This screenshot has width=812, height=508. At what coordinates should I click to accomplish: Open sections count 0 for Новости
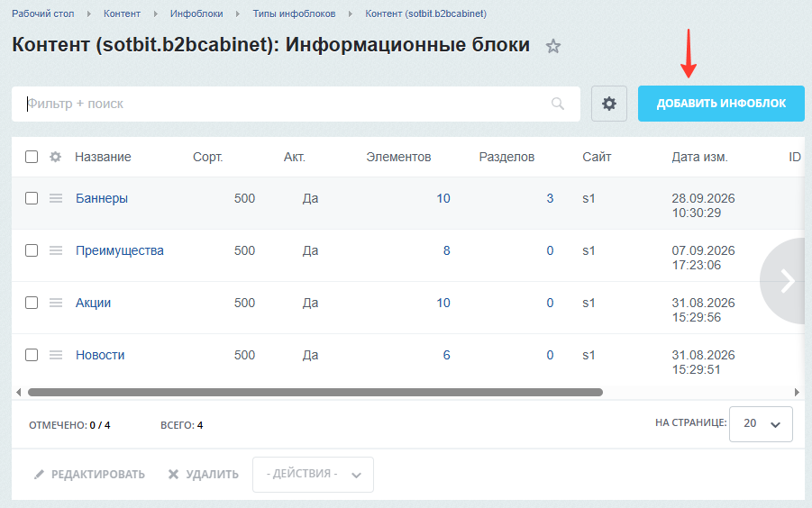[550, 355]
